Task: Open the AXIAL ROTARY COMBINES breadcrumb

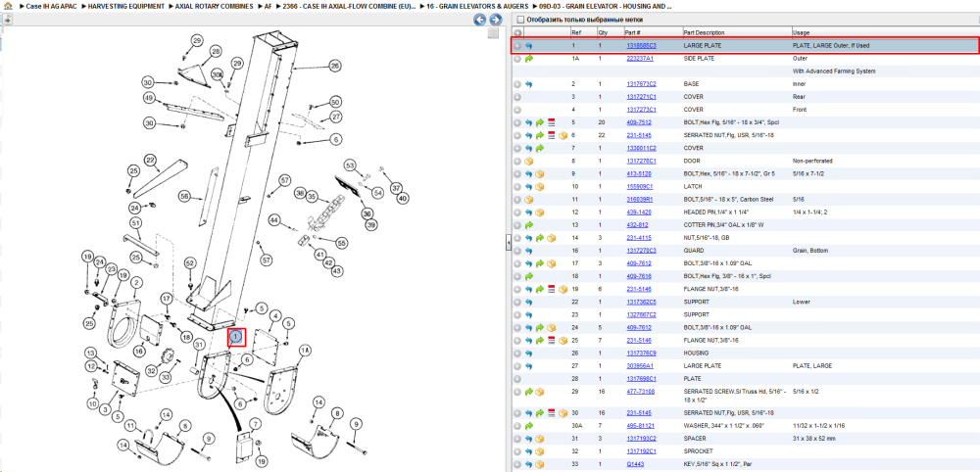Action: tap(214, 6)
